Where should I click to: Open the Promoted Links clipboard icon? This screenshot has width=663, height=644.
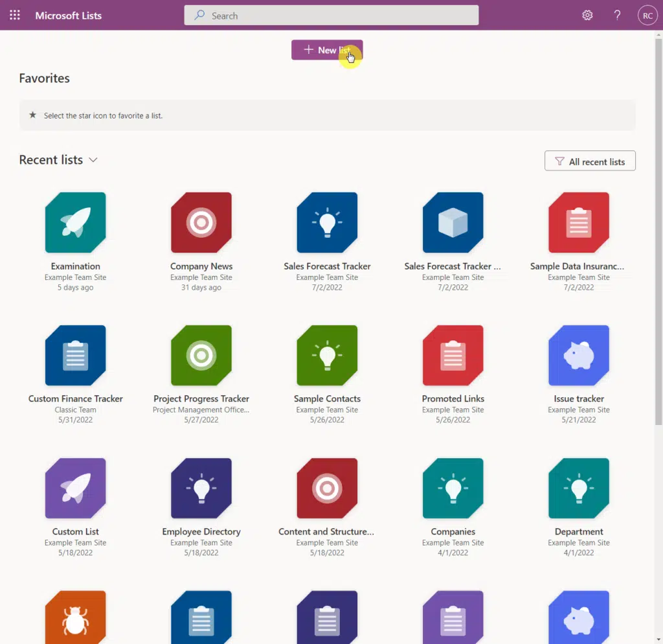pos(453,356)
